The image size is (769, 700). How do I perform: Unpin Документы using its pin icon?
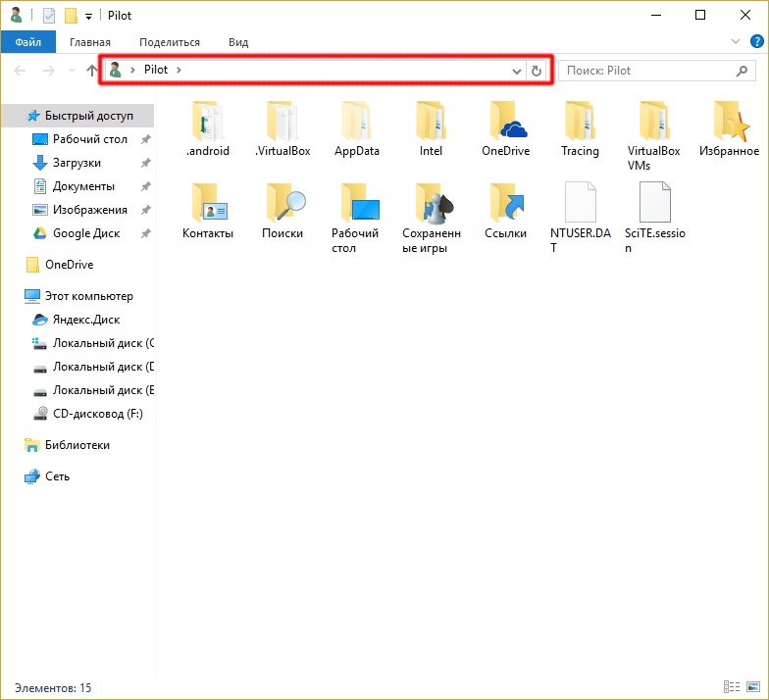(x=145, y=186)
